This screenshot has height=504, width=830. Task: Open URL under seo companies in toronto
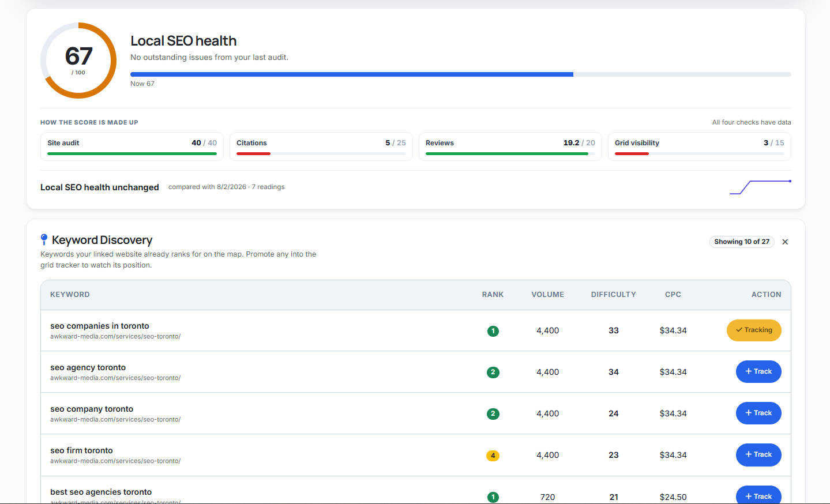point(115,336)
